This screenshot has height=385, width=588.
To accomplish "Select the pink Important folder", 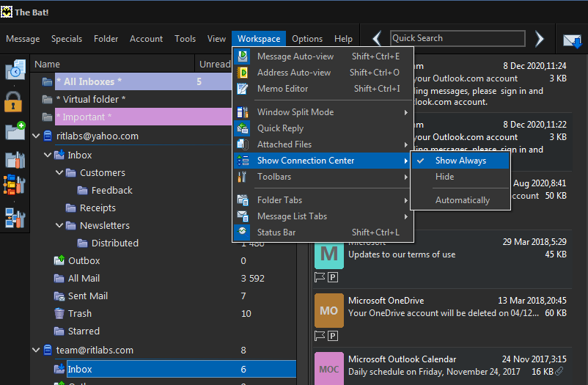I will coord(144,117).
